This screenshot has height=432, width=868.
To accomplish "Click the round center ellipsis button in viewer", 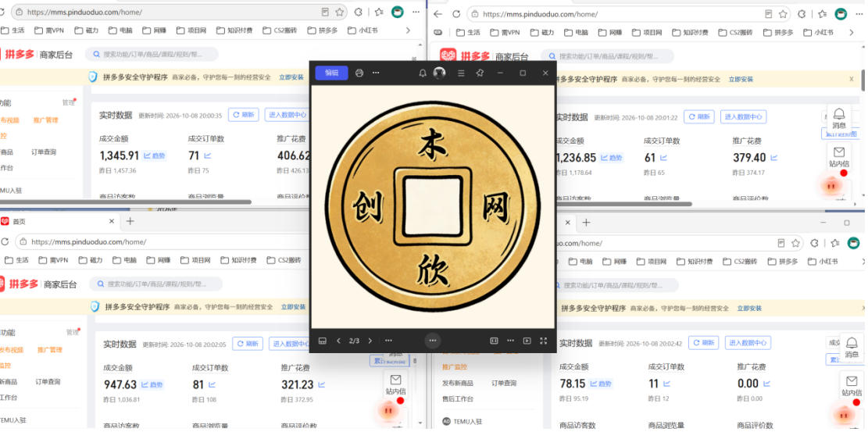I will pyautogui.click(x=432, y=341).
